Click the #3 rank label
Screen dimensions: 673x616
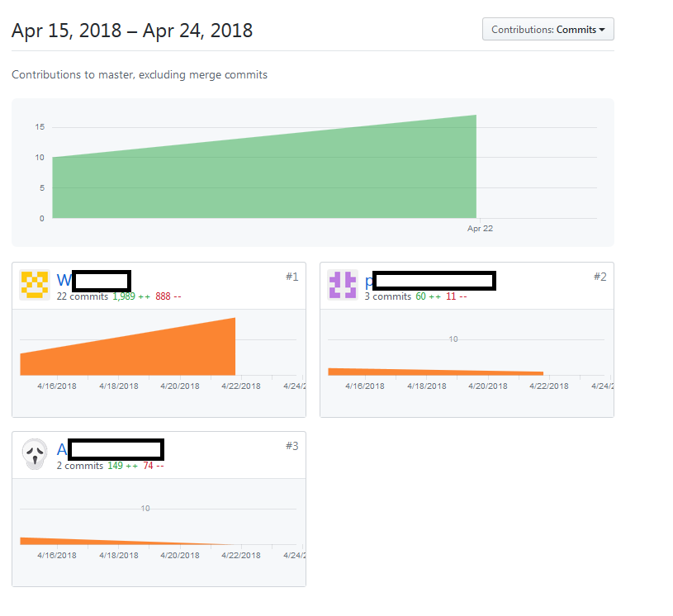pyautogui.click(x=292, y=446)
